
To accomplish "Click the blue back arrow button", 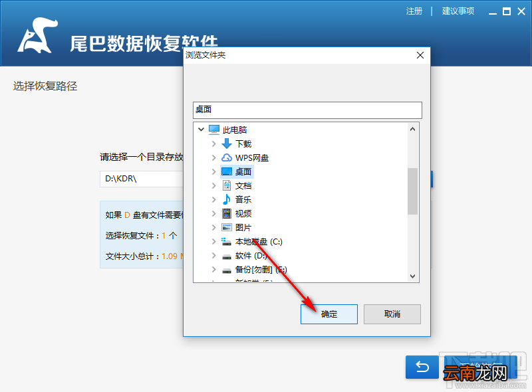I will [422, 367].
